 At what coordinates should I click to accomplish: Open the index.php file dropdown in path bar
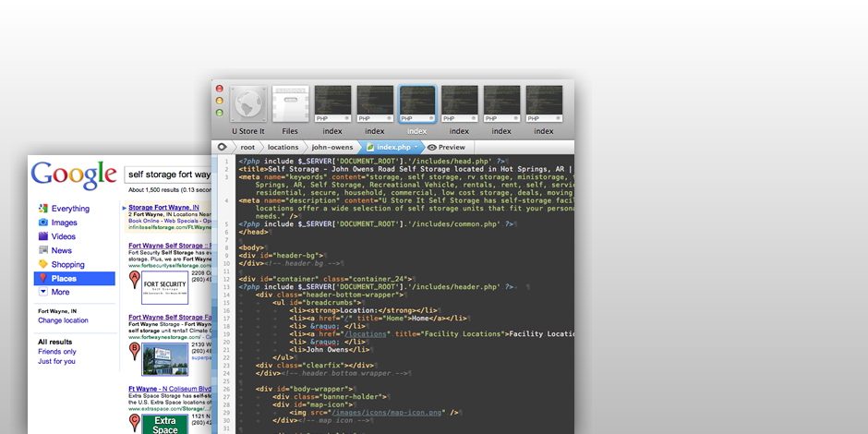click(392, 147)
